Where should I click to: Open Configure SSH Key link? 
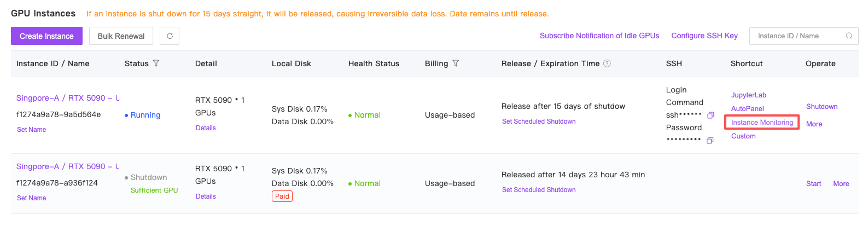(x=704, y=36)
